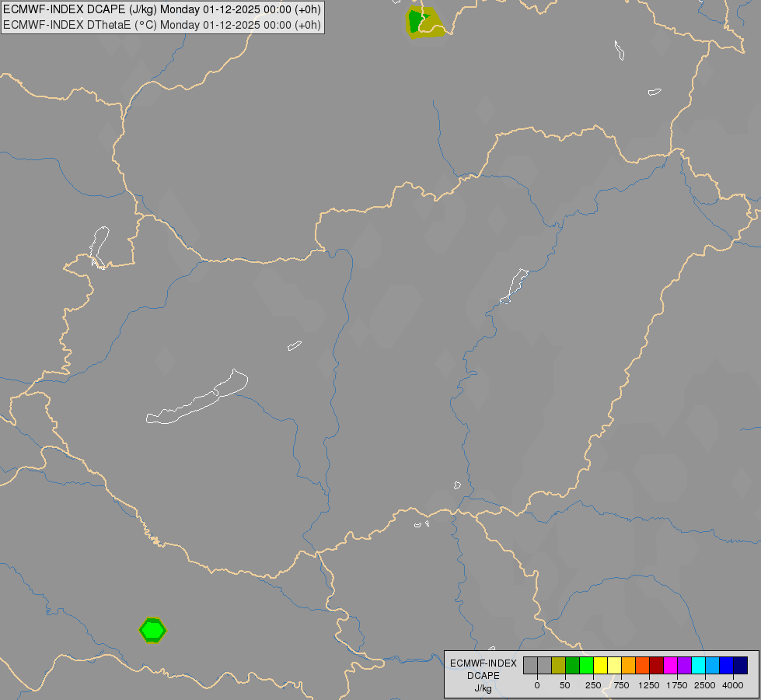
Task: Select the orange legend swatch
Action: coord(629,666)
